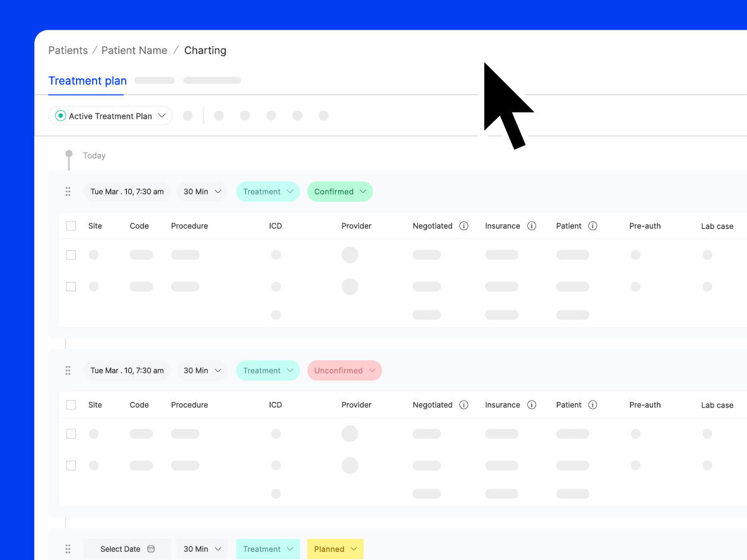Click the Code column header in the Unconfirmed table
The image size is (747, 560).
[139, 404]
